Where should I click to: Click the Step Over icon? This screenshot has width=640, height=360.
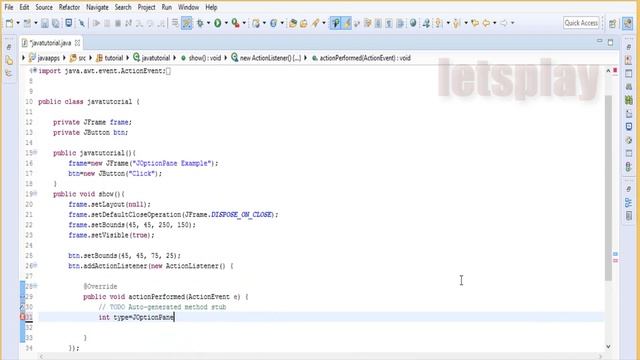[x=150, y=23]
